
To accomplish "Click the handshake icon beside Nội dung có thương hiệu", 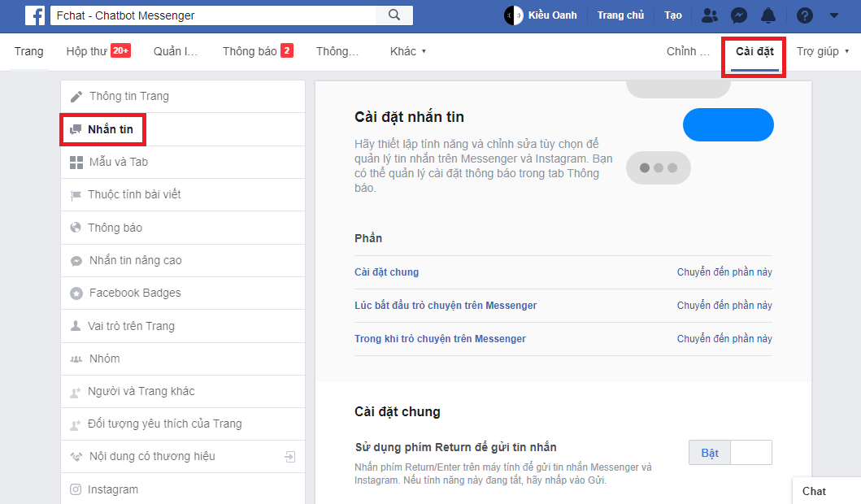I will click(x=76, y=456).
